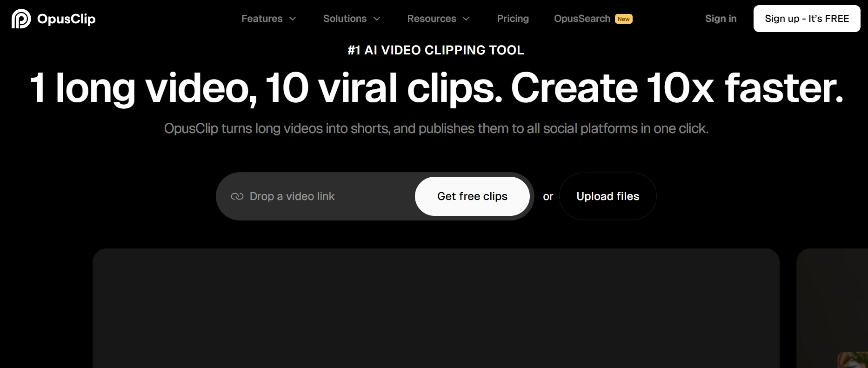Go to the Pricing page
The height and width of the screenshot is (368, 868).
pyautogui.click(x=513, y=19)
